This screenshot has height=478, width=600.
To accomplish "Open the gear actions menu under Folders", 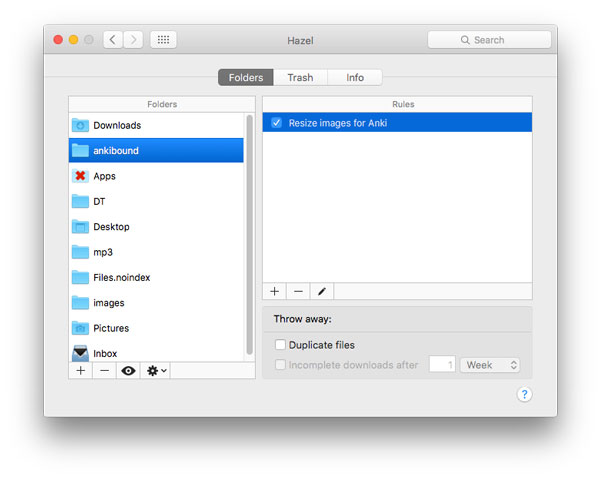I will [x=156, y=370].
